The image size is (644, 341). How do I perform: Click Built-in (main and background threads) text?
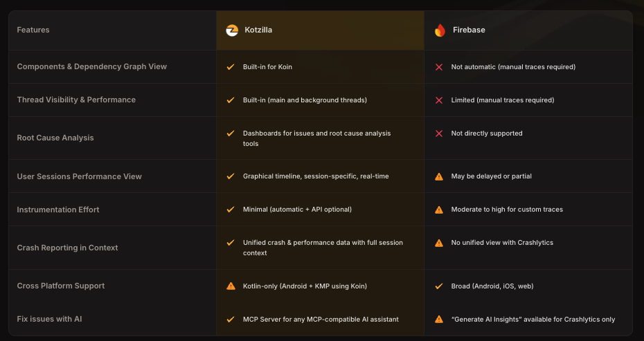[305, 100]
